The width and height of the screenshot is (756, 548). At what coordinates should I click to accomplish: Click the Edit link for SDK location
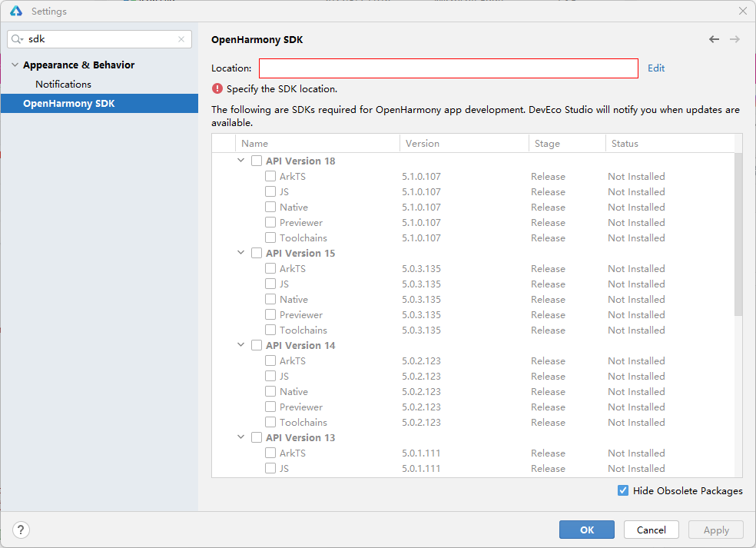[x=655, y=68]
